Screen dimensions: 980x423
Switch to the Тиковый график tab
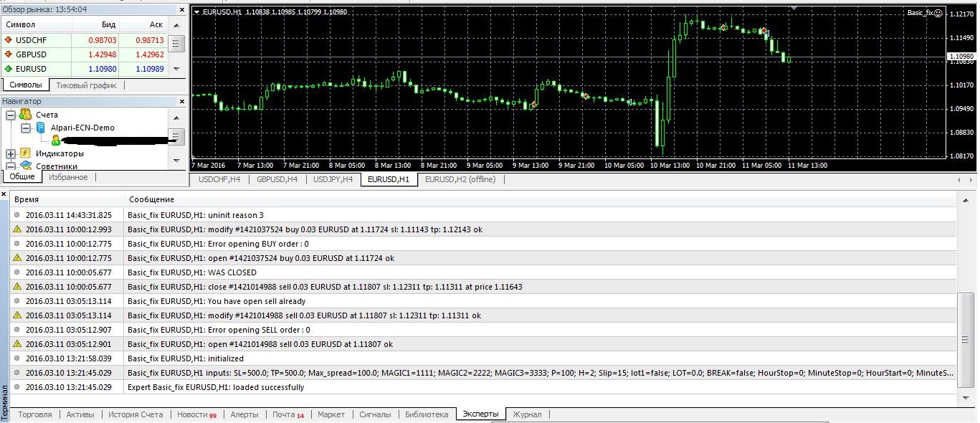tap(86, 85)
